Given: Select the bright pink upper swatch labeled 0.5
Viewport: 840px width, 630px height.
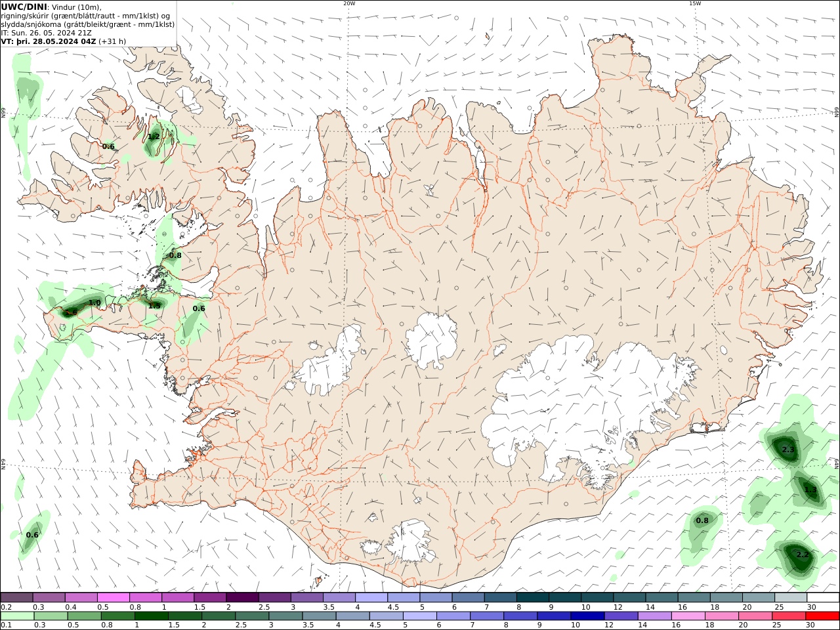Looking at the screenshot, I should 113,597.
